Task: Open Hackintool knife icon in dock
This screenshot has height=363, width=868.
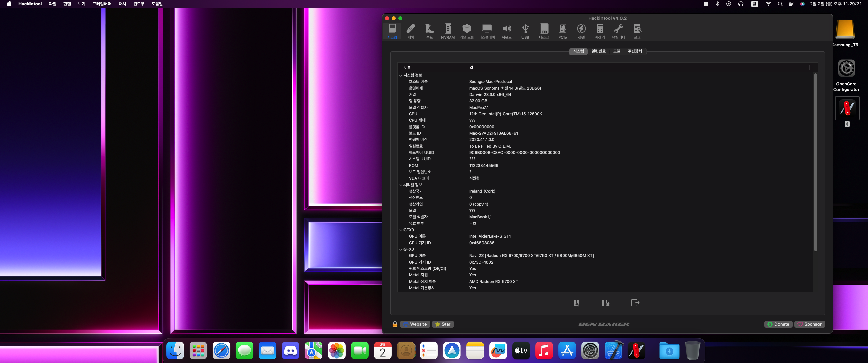Action: tap(636, 350)
